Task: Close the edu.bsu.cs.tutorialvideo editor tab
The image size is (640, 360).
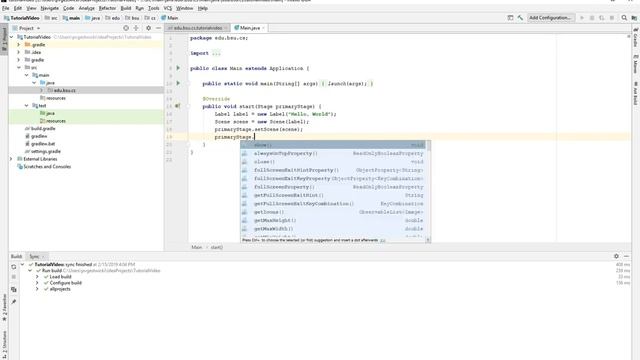Action: [226, 28]
